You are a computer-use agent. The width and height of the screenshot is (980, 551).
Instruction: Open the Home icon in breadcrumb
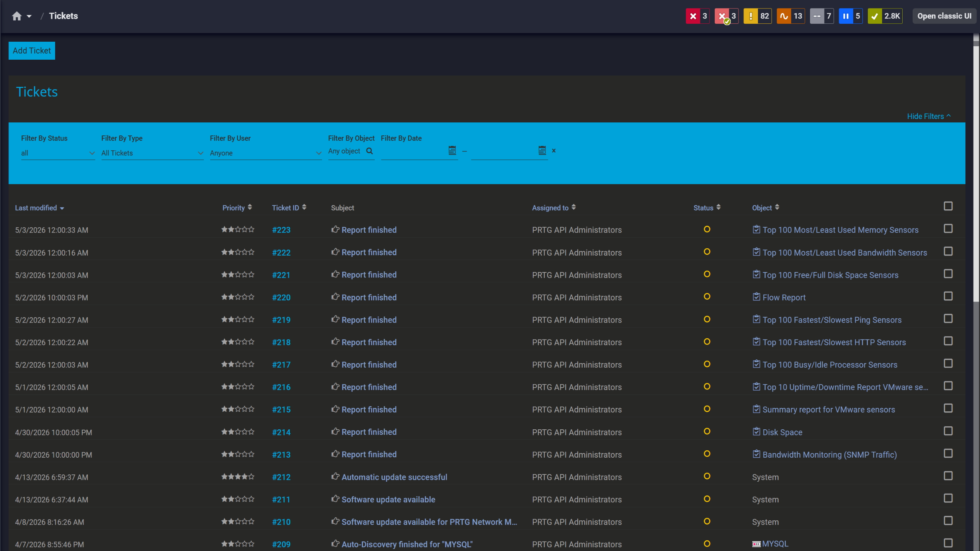coord(16,16)
